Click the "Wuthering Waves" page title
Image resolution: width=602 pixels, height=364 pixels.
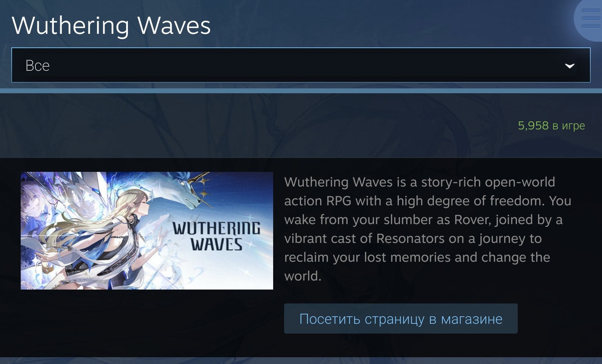111,26
